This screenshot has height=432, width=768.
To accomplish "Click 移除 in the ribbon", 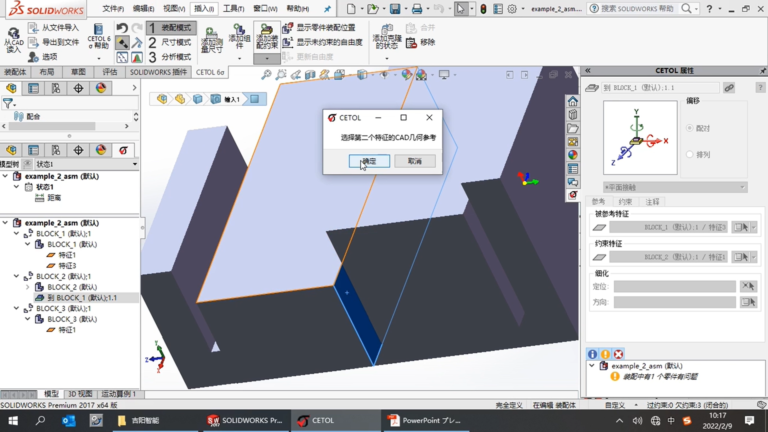I will tap(421, 43).
